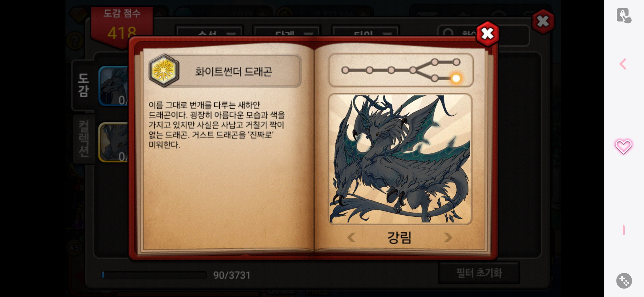
Task: Select the glowing lower branch final node
Action: (456, 79)
